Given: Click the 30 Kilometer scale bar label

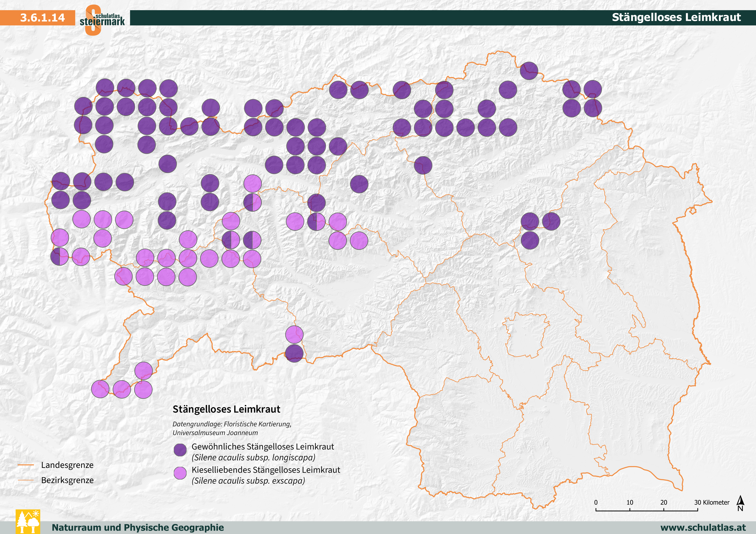Looking at the screenshot, I should 712,502.
